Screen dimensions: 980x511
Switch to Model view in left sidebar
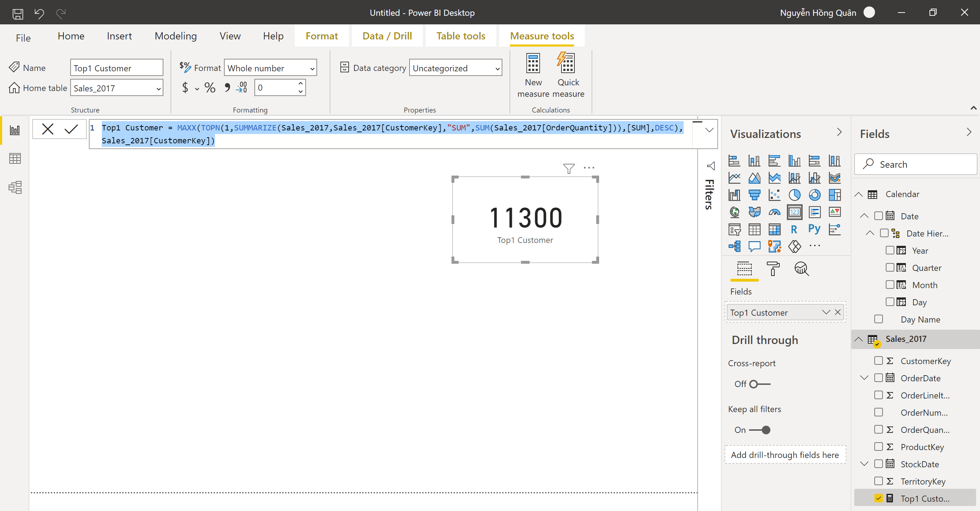coord(15,187)
